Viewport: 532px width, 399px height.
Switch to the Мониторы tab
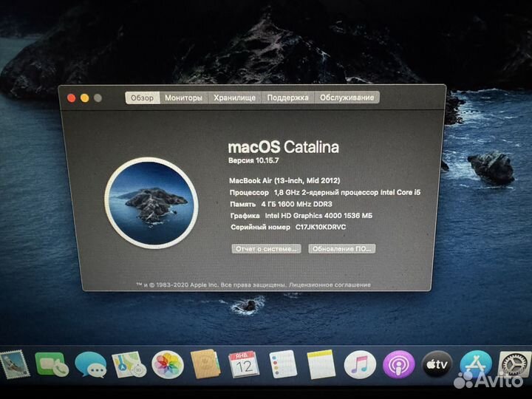click(183, 98)
